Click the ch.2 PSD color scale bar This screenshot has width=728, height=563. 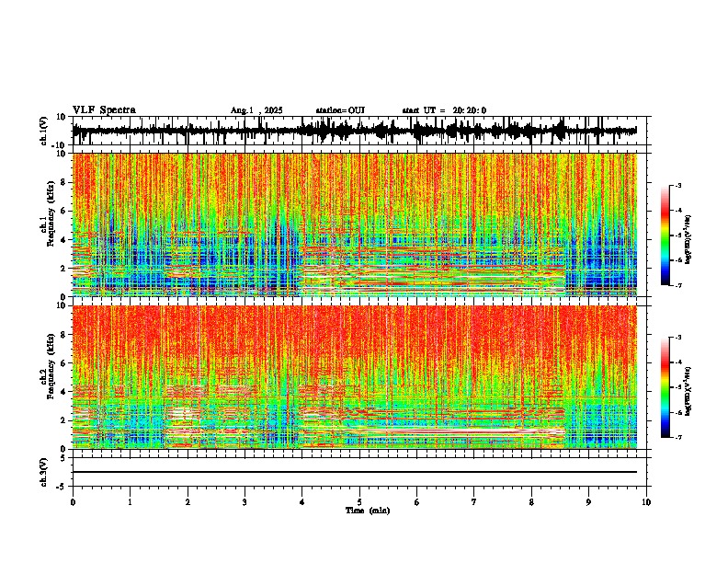[x=665, y=387]
